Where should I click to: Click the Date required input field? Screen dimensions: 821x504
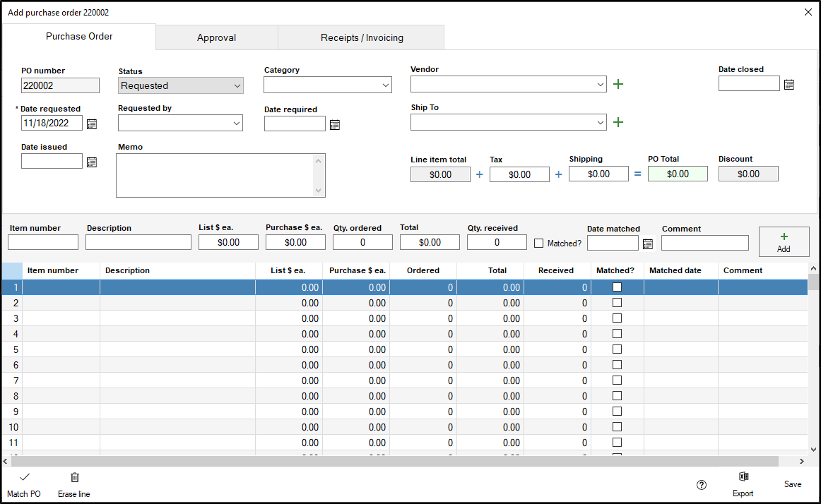[x=295, y=124]
